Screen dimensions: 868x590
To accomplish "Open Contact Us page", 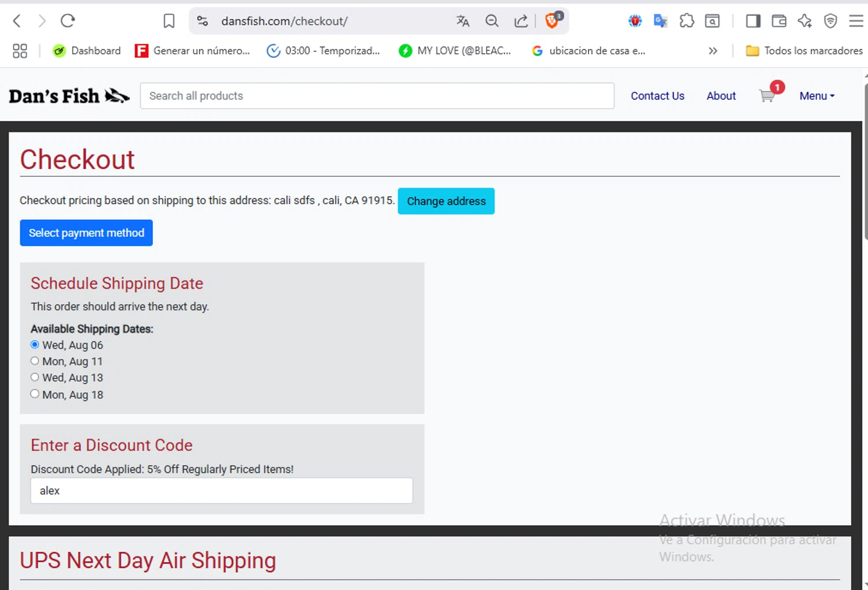I will [657, 96].
